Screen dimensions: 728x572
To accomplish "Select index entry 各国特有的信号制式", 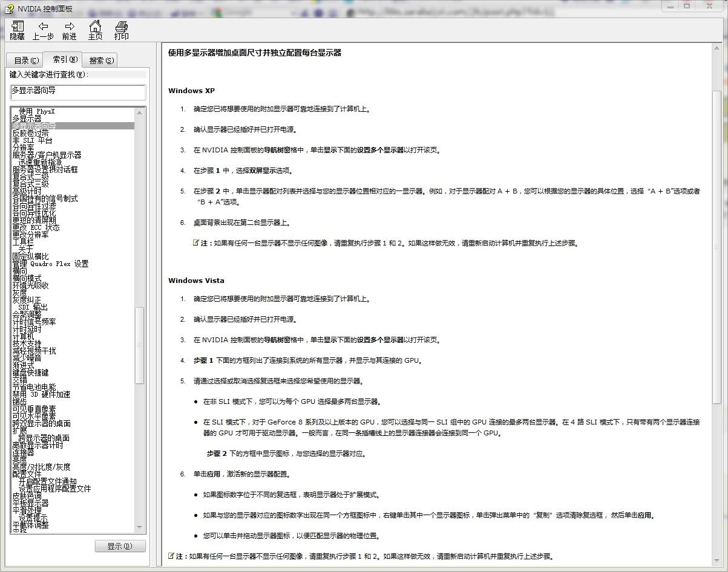I will coord(45,199).
